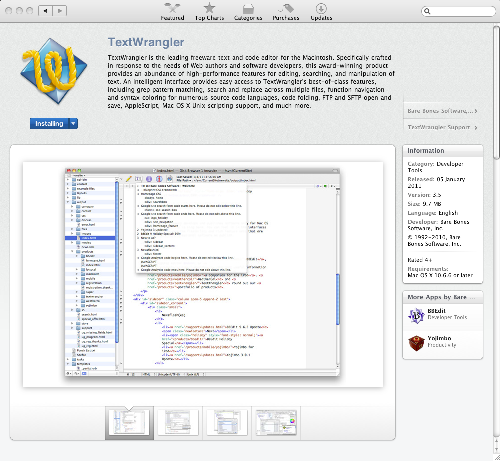Screen dimensions: 500x461
Task: Go forward with the forward arrow
Action: coord(60,11)
